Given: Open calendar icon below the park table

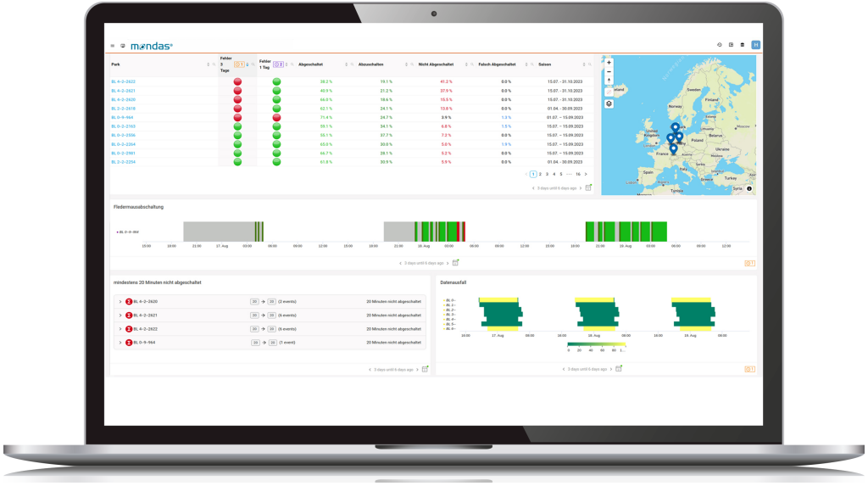Looking at the screenshot, I should click(588, 187).
